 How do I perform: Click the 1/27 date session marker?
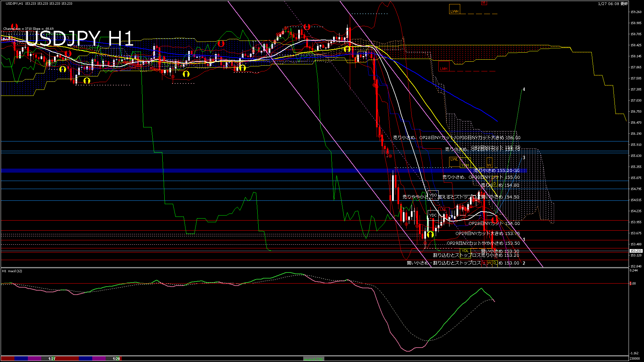pyautogui.click(x=52, y=359)
